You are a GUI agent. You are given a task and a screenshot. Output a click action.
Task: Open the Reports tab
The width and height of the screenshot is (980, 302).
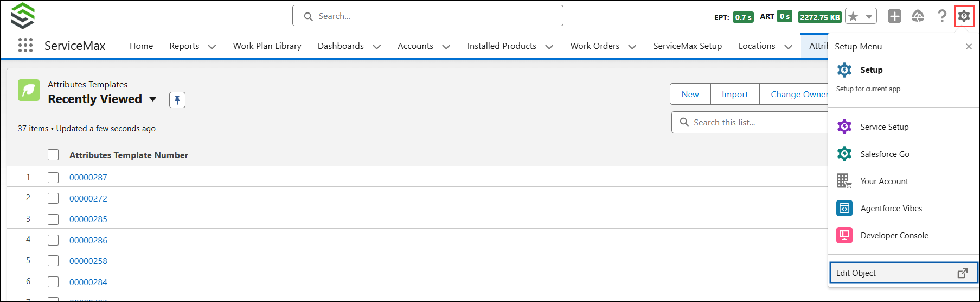pos(184,46)
